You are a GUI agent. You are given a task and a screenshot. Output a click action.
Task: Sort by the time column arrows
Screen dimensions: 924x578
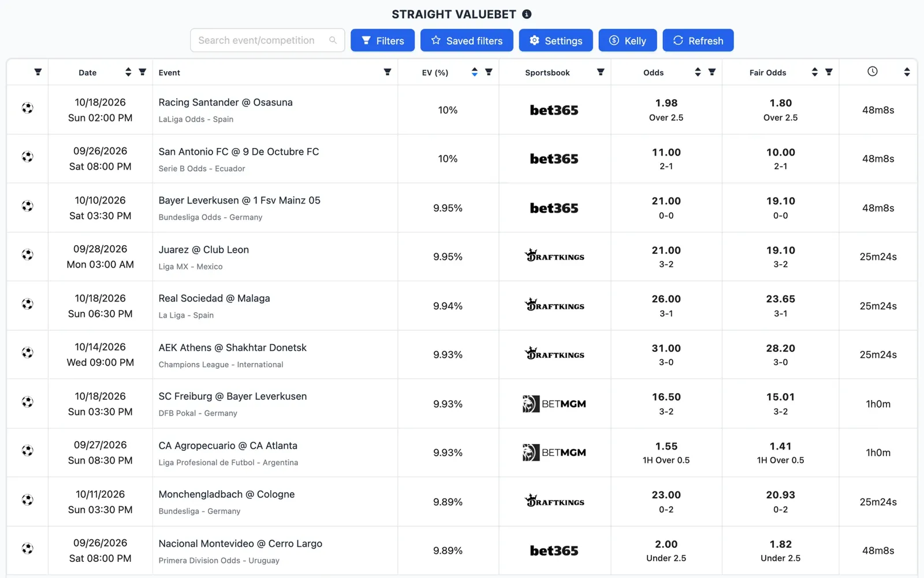click(x=907, y=72)
